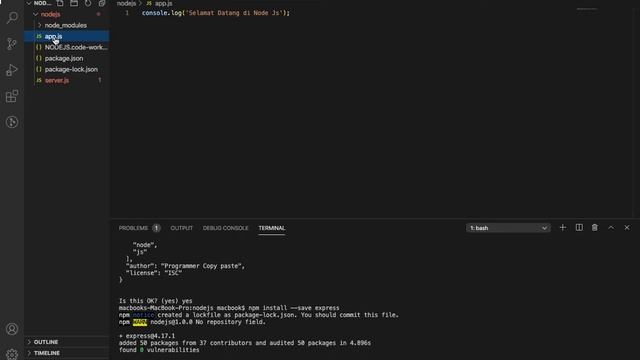Click the 'Is this OK? (yes) yes' line

(x=156, y=301)
